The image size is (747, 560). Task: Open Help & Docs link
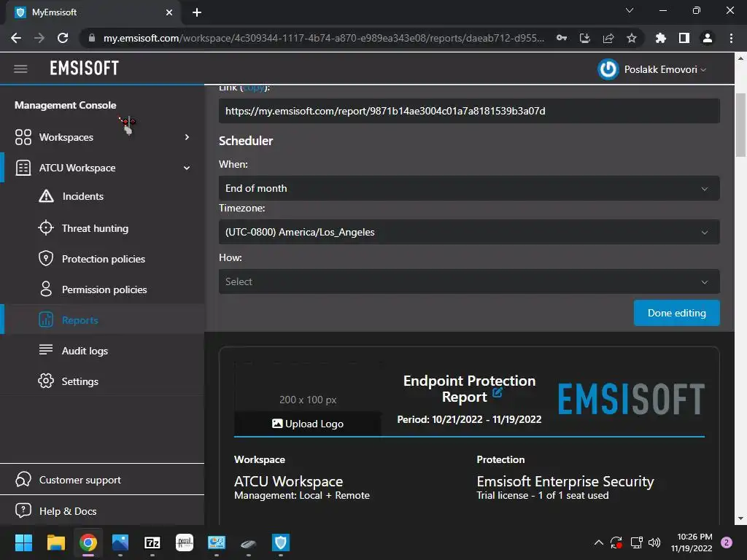coord(68,511)
